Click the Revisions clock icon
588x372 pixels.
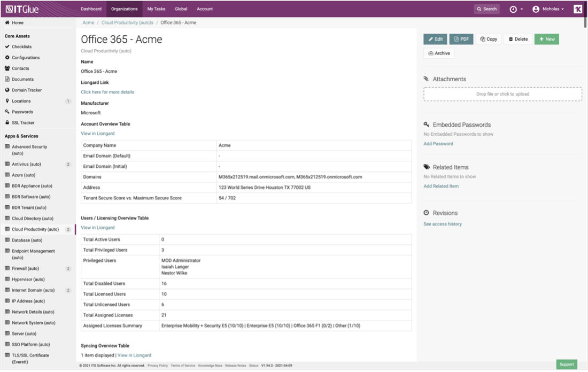coord(427,213)
